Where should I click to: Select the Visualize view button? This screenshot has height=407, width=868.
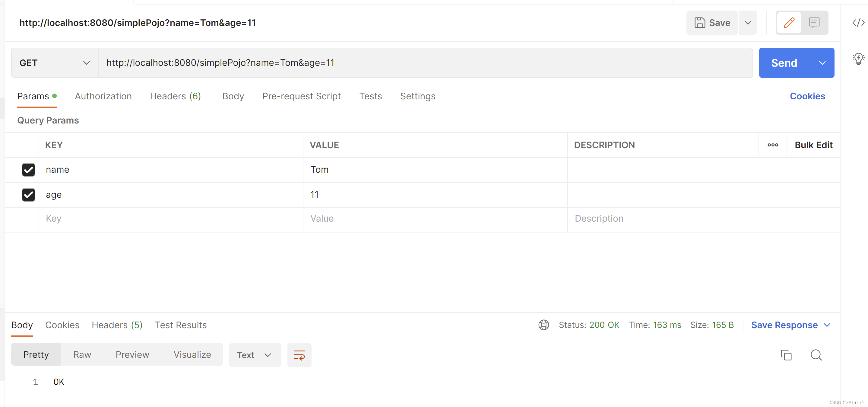pos(192,355)
